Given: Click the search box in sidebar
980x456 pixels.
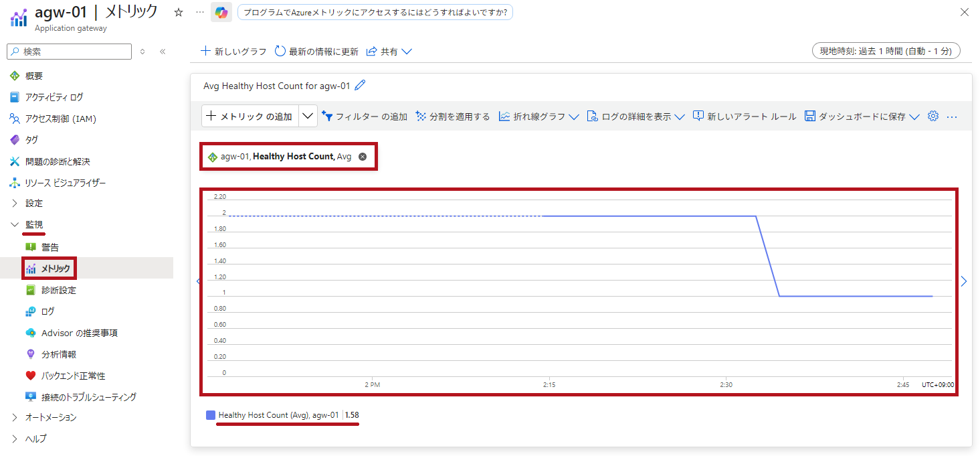Looking at the screenshot, I should (69, 52).
